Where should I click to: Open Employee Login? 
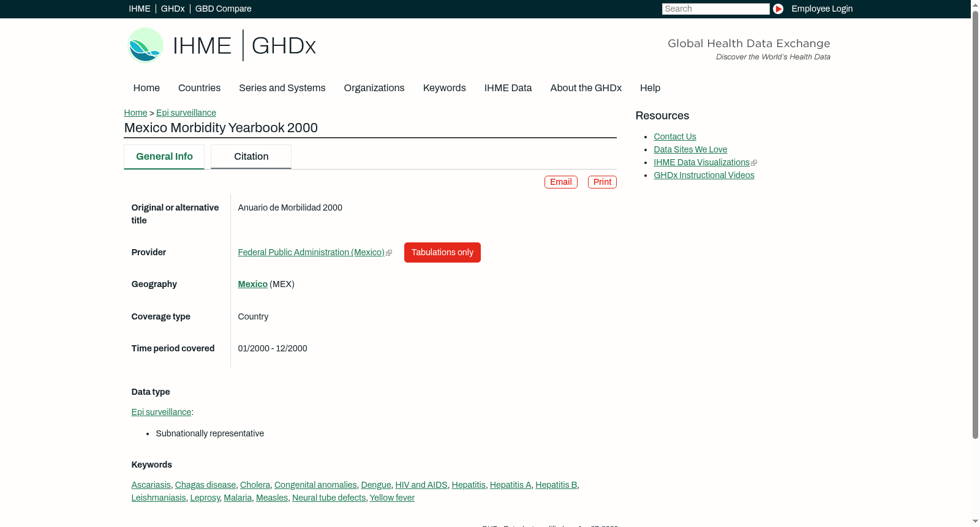click(x=822, y=9)
